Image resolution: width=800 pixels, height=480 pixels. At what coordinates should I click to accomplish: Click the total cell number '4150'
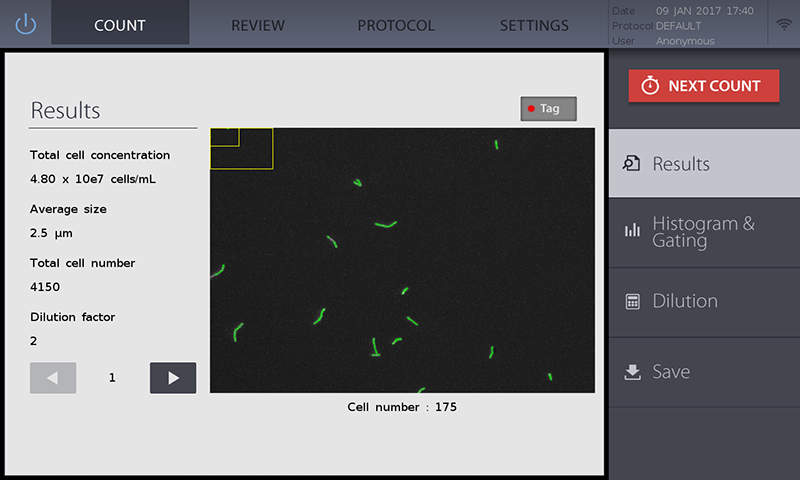[45, 287]
